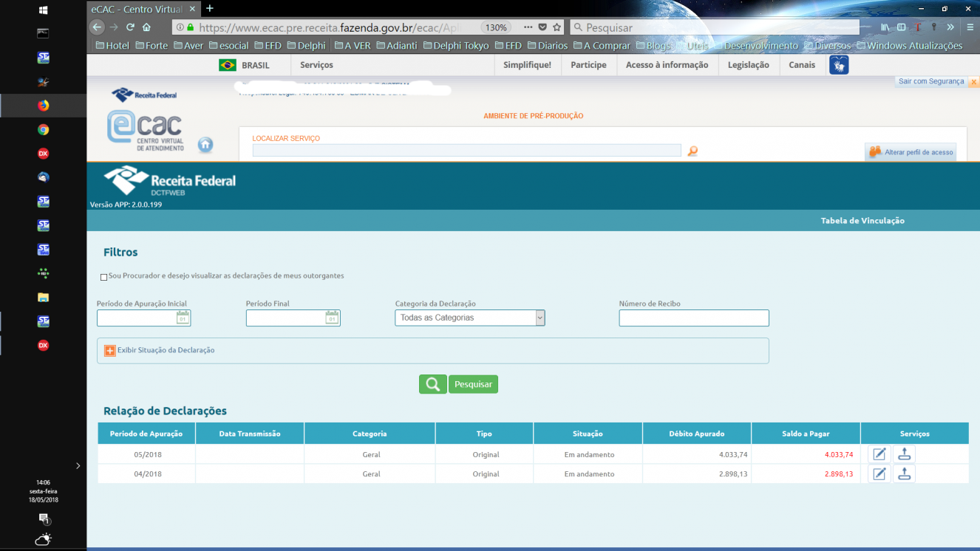This screenshot has width=980, height=551.
Task: Go to the Firefox home page
Action: point(146,27)
